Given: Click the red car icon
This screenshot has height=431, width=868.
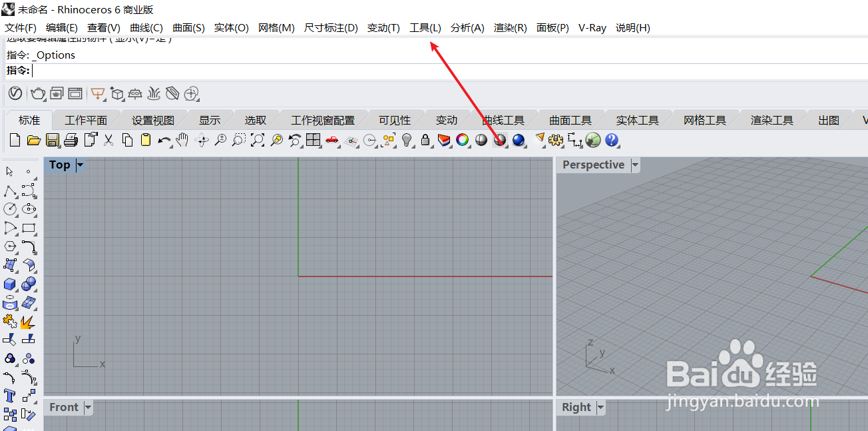Looking at the screenshot, I should 332,140.
